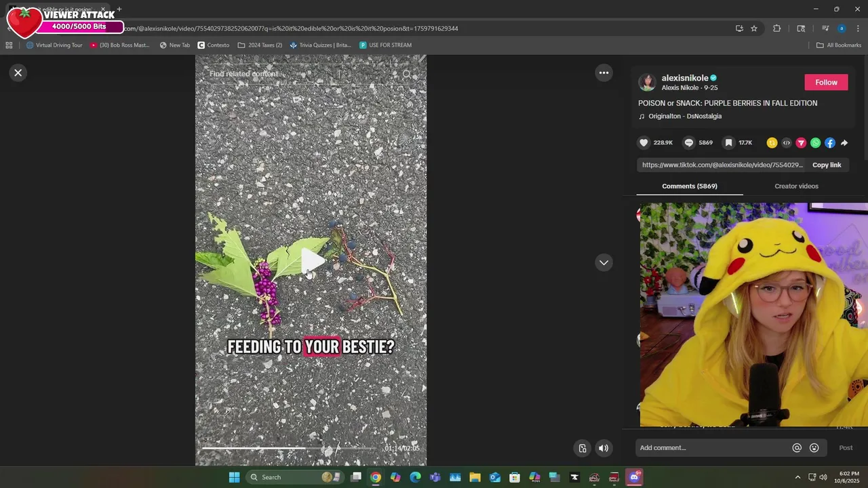Open New Tab bookmark
Screen dimensions: 868x488
(x=175, y=45)
